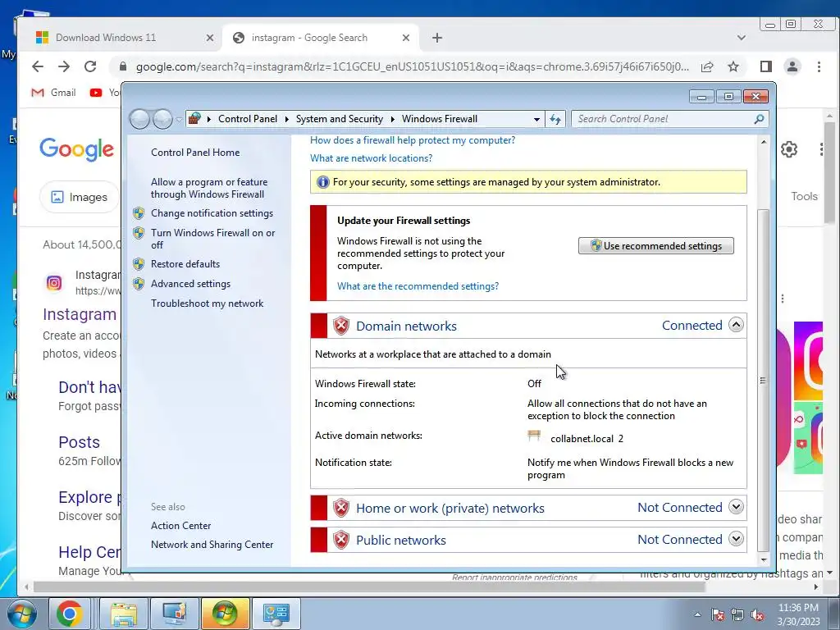
Task: Click Restore defaults
Action: point(185,264)
